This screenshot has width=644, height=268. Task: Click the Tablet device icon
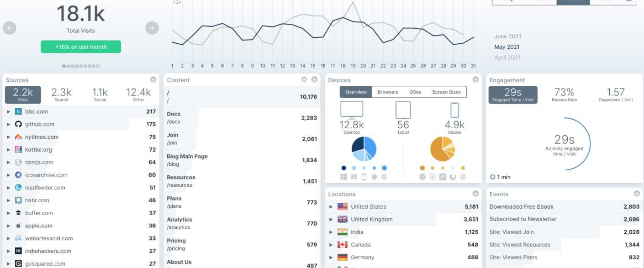tap(403, 110)
